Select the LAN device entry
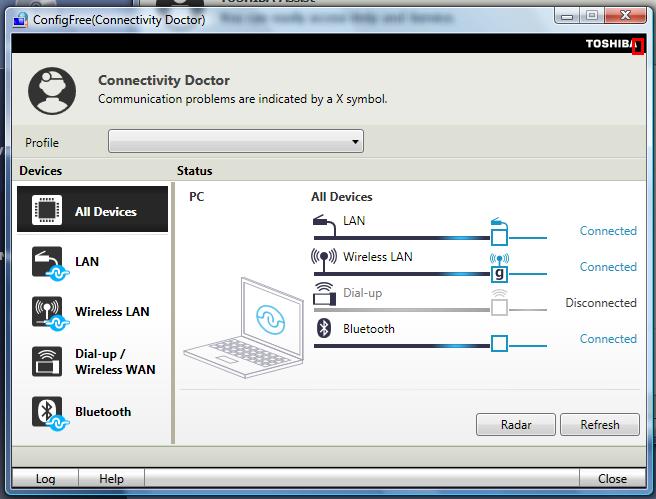The width and height of the screenshot is (656, 499). [92, 263]
